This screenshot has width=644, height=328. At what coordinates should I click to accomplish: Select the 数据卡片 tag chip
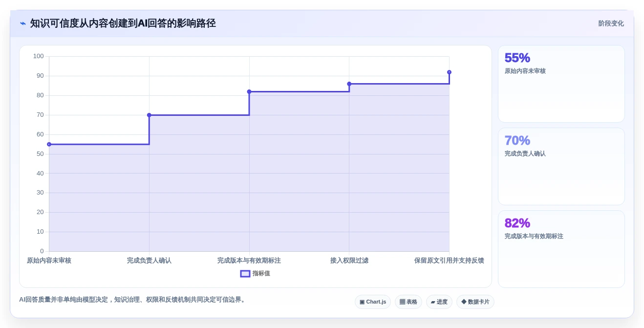(x=475, y=302)
